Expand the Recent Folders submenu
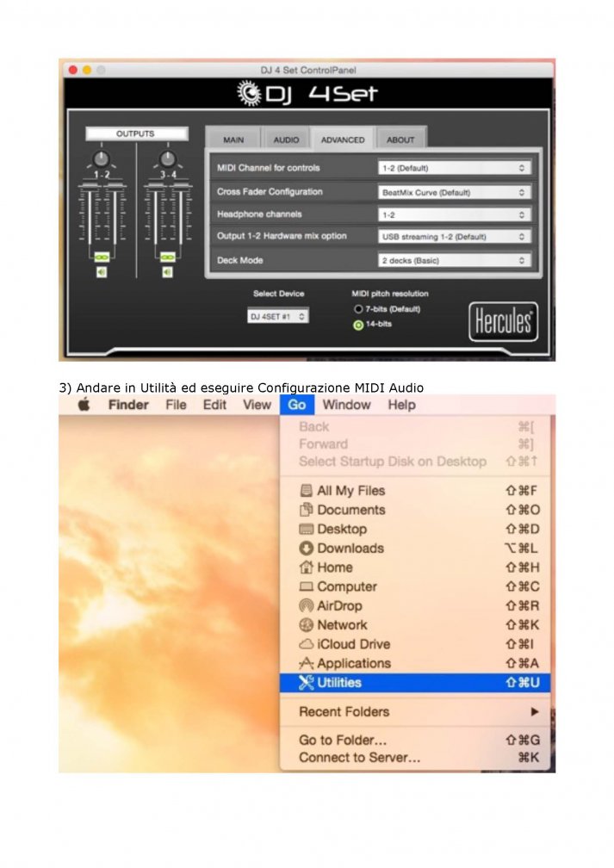Screen dimensions: 614x868 click(x=415, y=712)
